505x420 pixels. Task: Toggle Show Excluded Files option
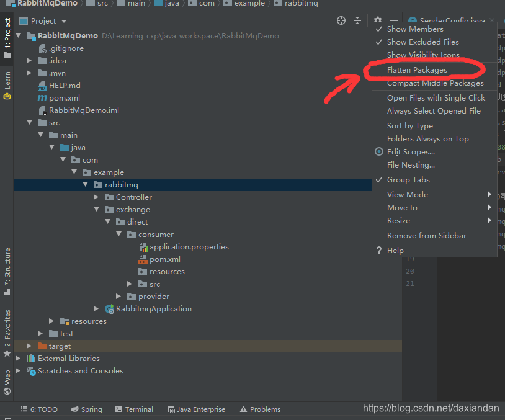(434, 42)
